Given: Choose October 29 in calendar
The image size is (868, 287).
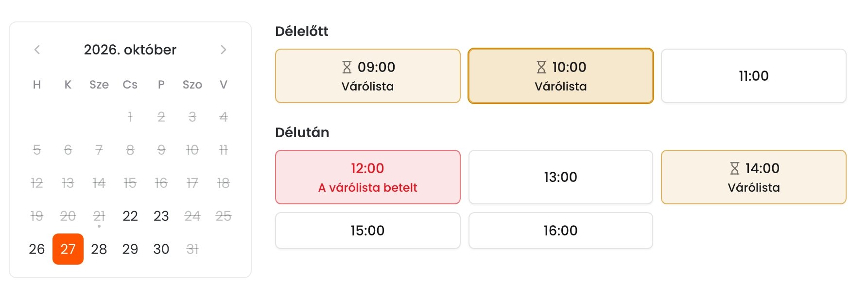Looking at the screenshot, I should (x=130, y=249).
